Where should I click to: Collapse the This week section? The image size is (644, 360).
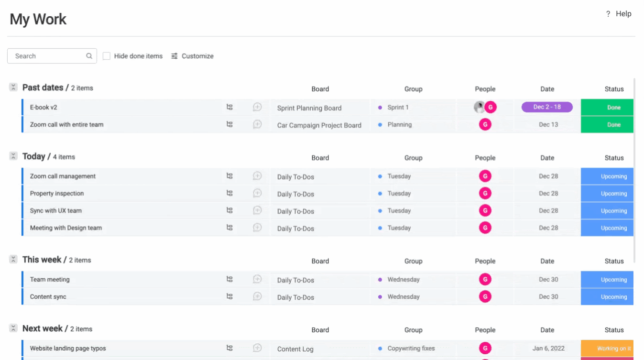13,260
